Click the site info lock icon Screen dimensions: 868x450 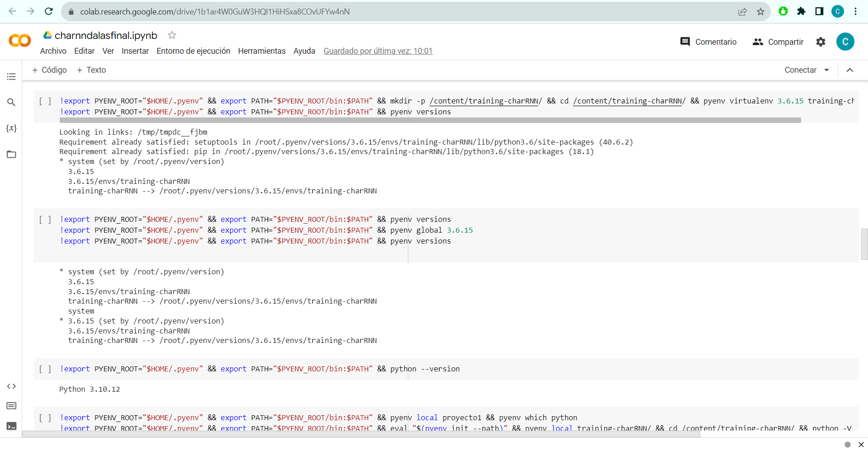[x=71, y=12]
